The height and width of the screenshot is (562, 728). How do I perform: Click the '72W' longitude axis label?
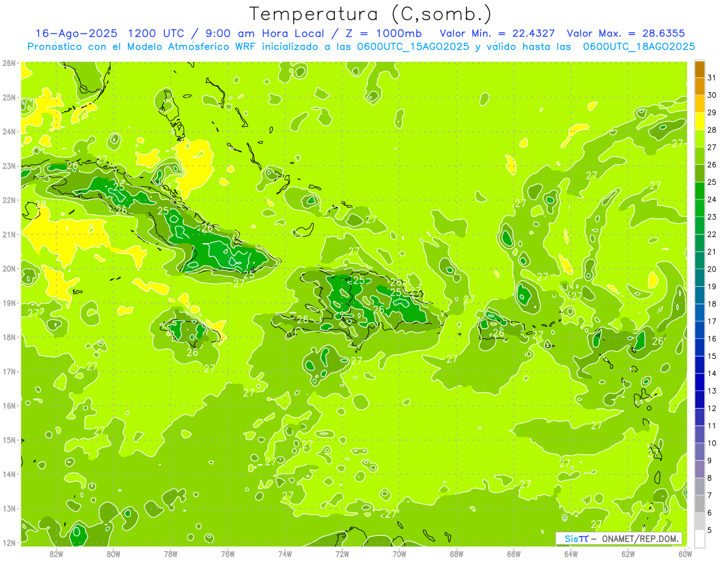pos(342,554)
